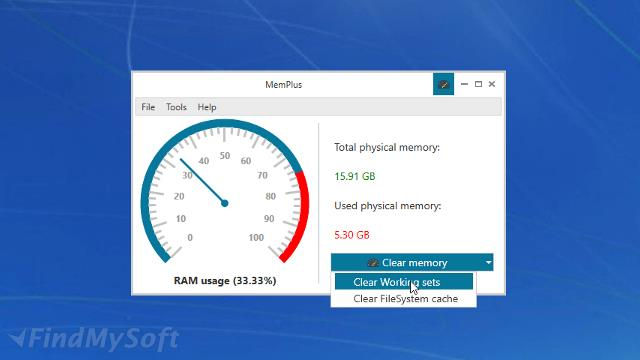Click the Used physical memory label
This screenshot has height=360, width=640.
pyautogui.click(x=388, y=206)
